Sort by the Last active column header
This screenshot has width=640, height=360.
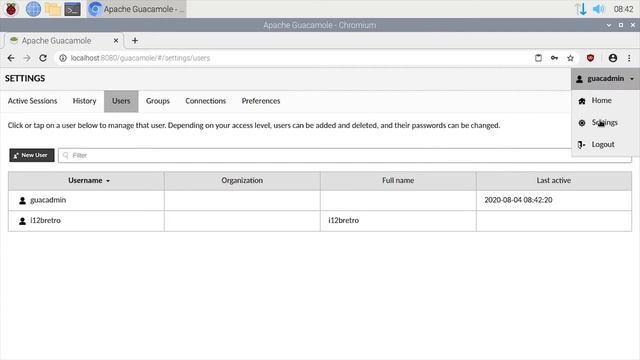coord(553,180)
